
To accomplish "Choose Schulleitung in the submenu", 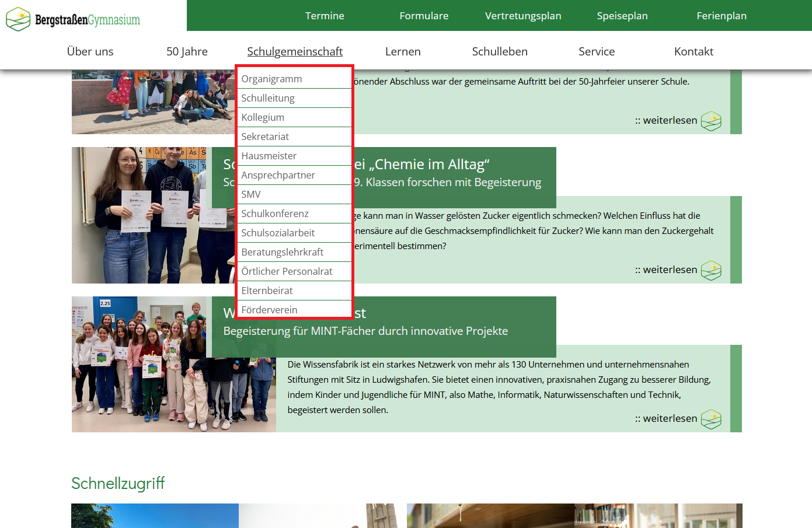I will [268, 98].
